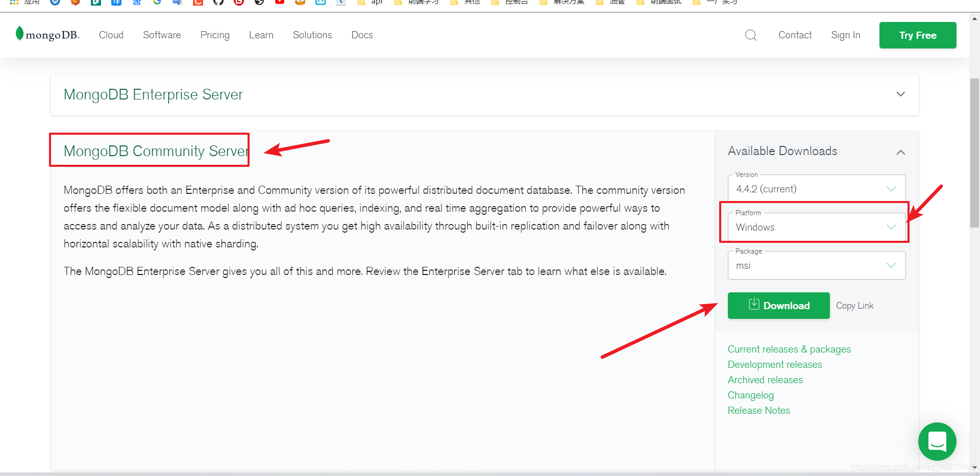Open the Release Notes link

(x=759, y=411)
